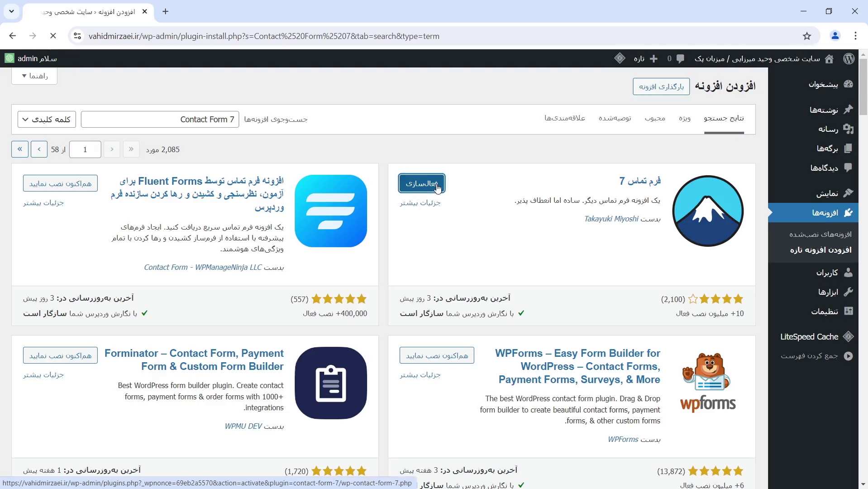Image resolution: width=868 pixels, height=489 pixels.
Task: Click the site home icon in admin bar
Action: pos(829,59)
